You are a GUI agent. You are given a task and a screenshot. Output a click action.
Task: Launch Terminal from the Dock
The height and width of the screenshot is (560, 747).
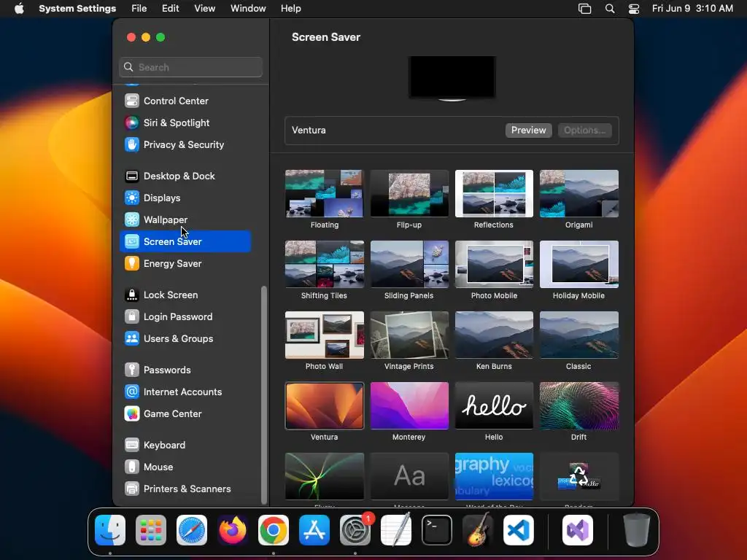(x=437, y=530)
